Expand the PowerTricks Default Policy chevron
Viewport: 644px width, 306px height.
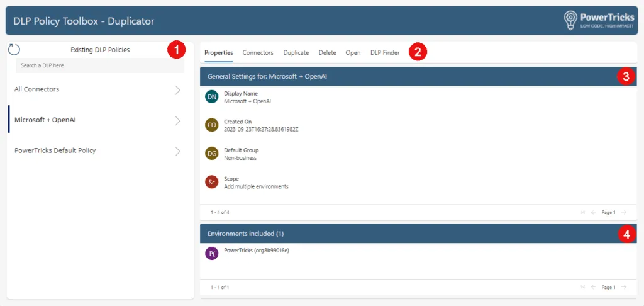coord(177,151)
